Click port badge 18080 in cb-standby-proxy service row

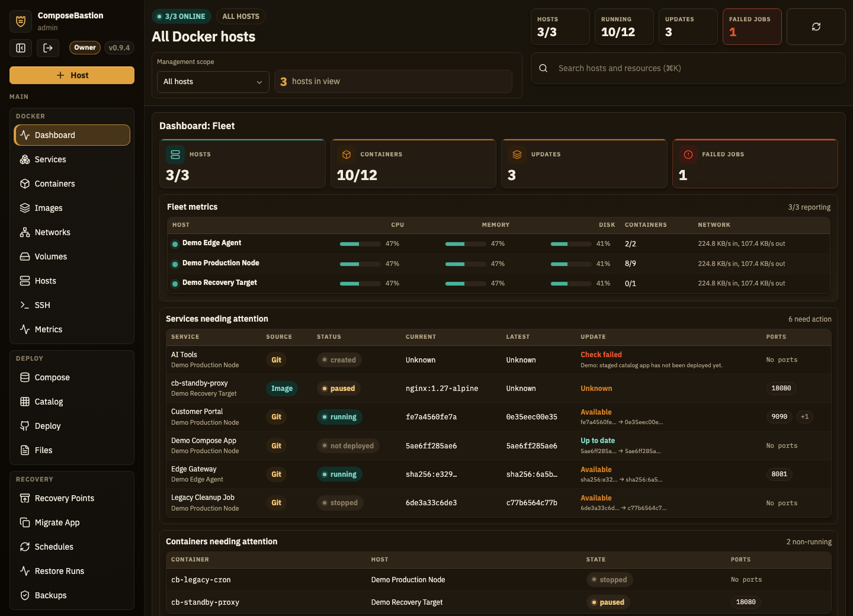click(781, 389)
